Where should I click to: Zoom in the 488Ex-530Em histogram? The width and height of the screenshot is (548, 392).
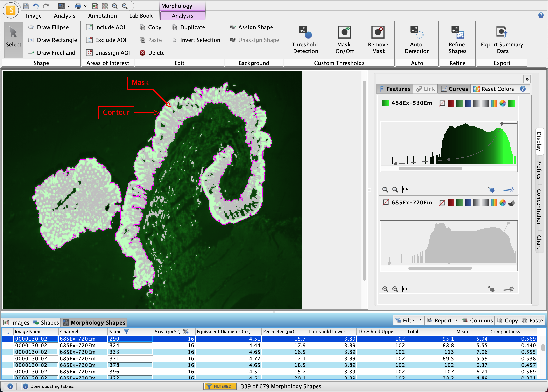385,189
